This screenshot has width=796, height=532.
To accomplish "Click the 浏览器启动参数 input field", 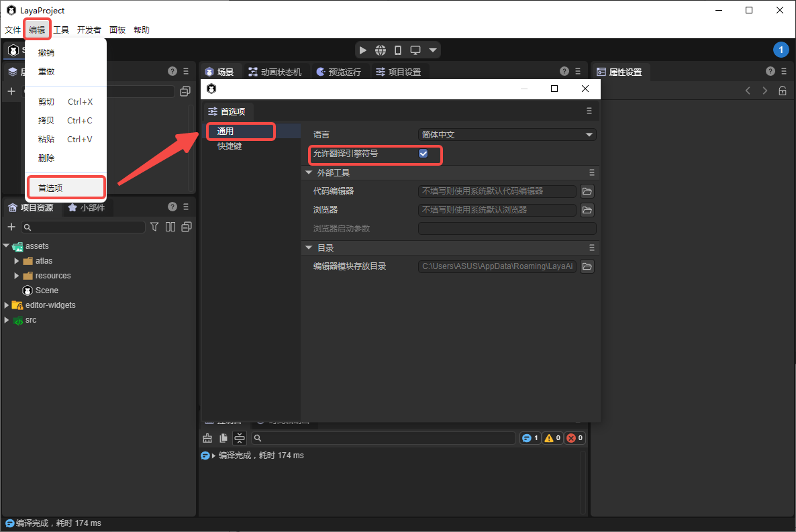I will click(507, 229).
